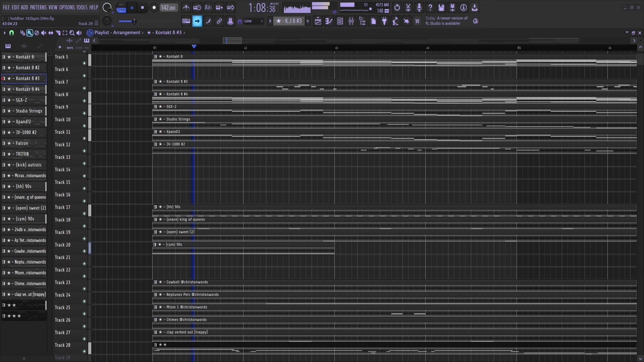This screenshot has width=644, height=362.
Task: Stop playback with the stop button
Action: tap(143, 7)
